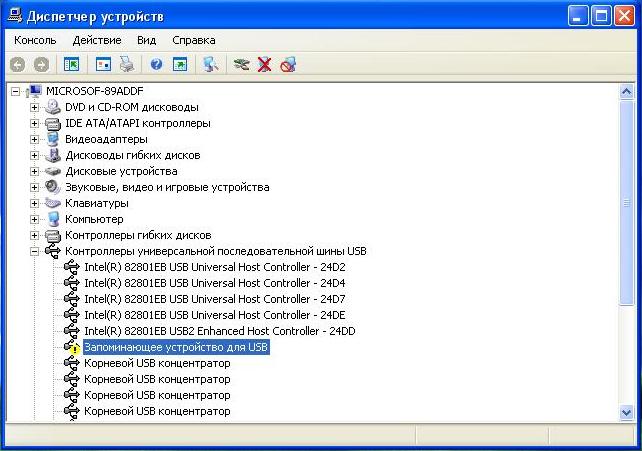
Task: Click the Клавиатуры keyboard icon
Action: [x=53, y=203]
